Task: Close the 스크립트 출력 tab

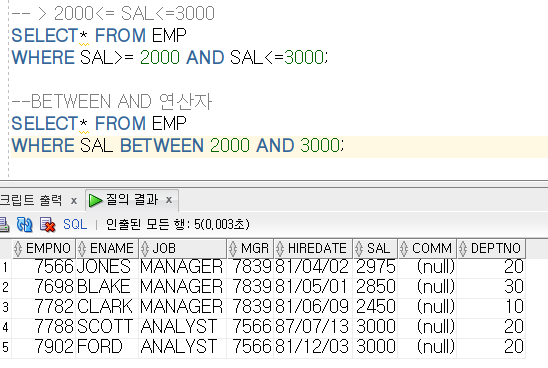Action: click(74, 201)
